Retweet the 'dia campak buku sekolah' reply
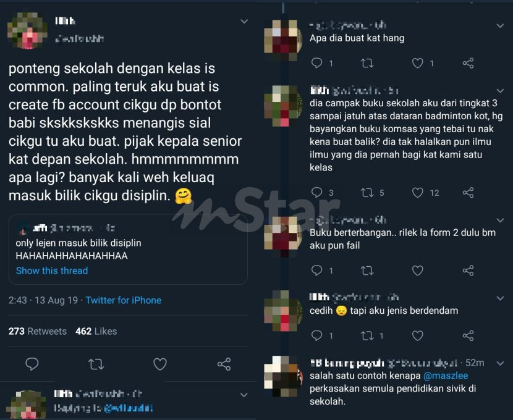Viewport: 513px width, 420px height. [367, 193]
